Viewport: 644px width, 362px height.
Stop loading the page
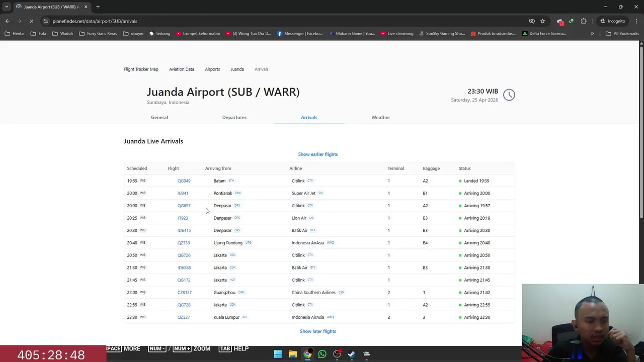click(31, 21)
